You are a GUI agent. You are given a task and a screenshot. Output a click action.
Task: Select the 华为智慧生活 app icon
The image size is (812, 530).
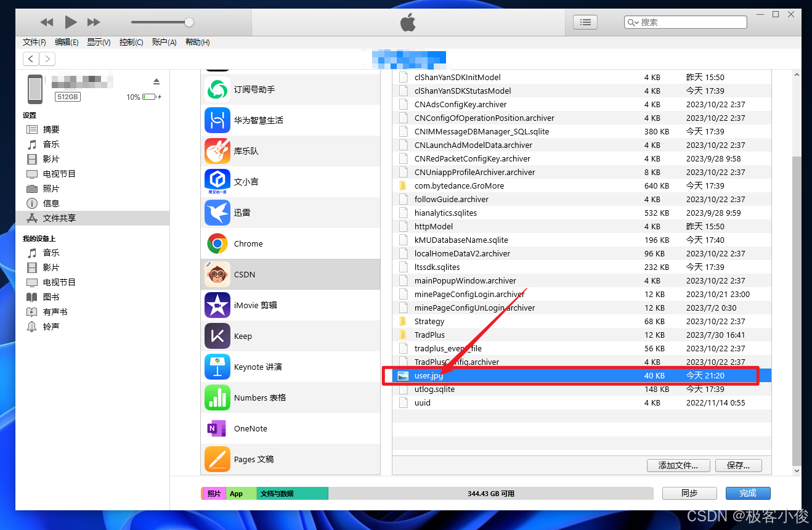[x=217, y=120]
